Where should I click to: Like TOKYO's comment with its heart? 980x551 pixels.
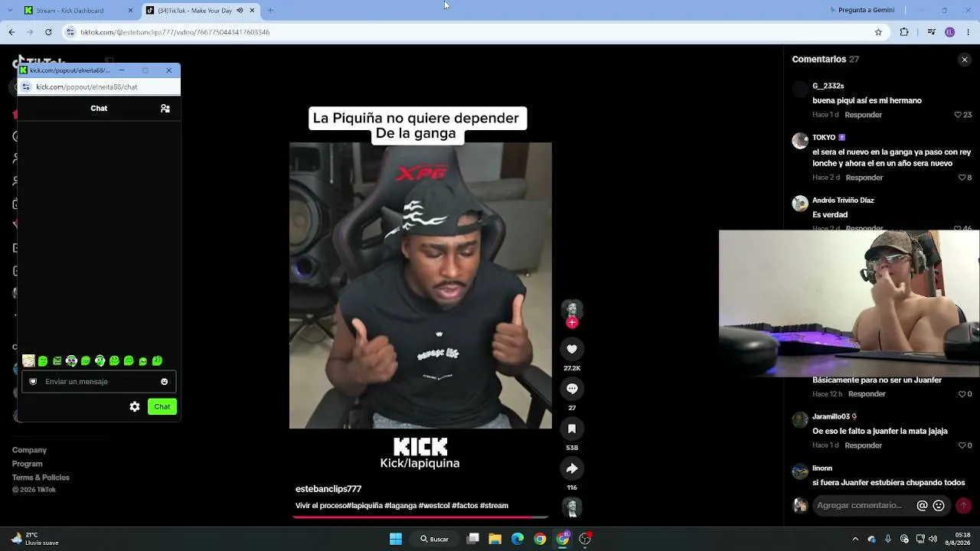pyautogui.click(x=962, y=178)
